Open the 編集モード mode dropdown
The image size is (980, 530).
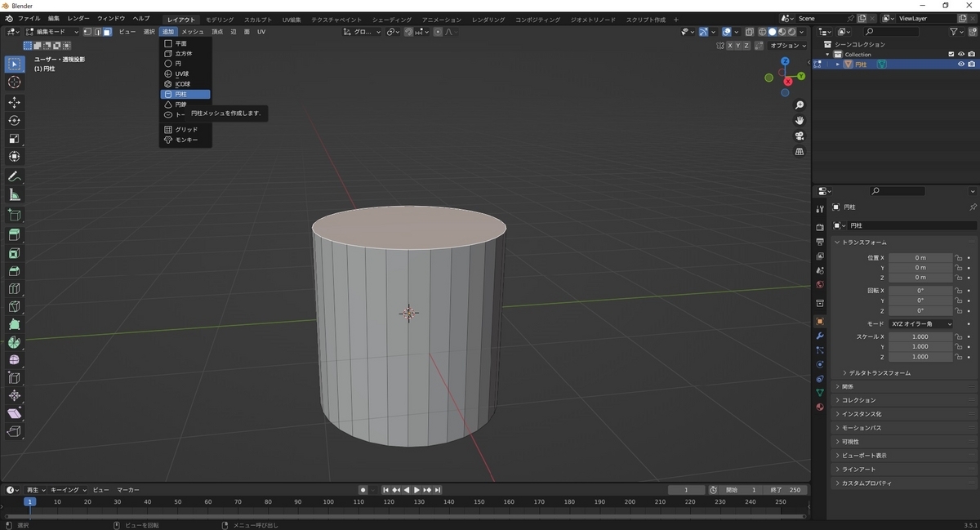tap(51, 32)
